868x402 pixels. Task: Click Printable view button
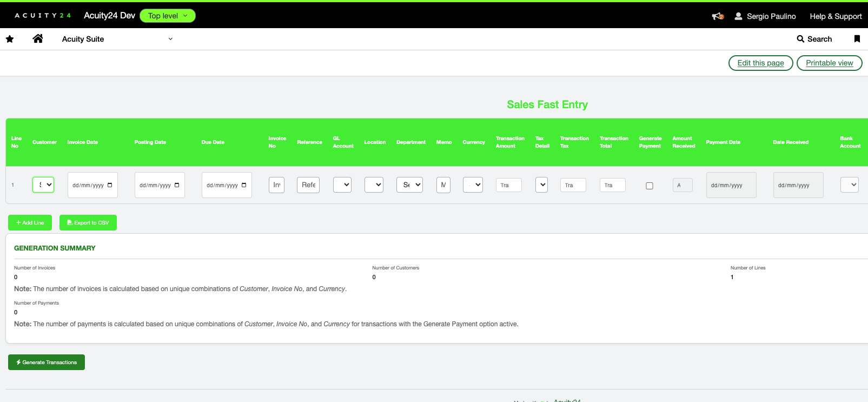830,63
